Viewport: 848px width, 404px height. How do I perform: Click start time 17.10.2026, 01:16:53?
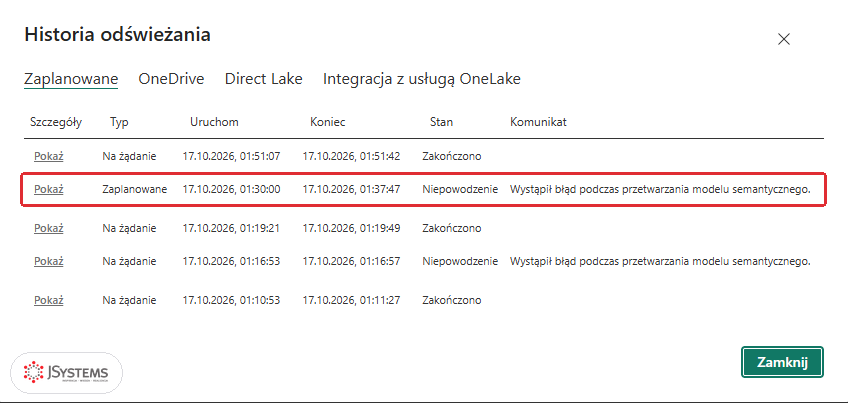coord(231,261)
